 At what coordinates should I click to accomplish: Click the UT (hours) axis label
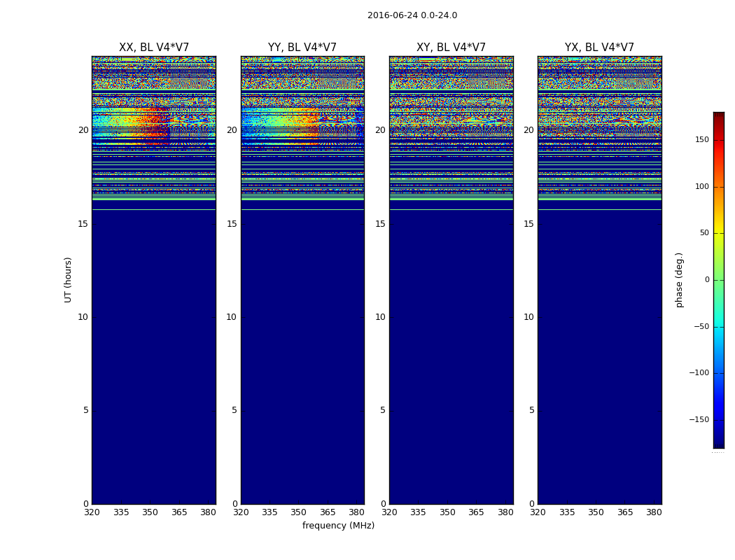pyautogui.click(x=68, y=280)
